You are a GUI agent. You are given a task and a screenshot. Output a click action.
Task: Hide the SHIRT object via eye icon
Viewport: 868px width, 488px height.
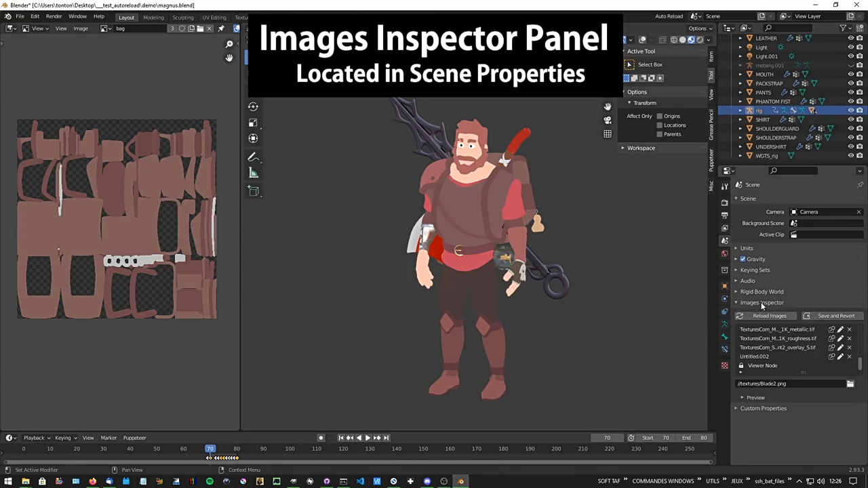click(851, 119)
